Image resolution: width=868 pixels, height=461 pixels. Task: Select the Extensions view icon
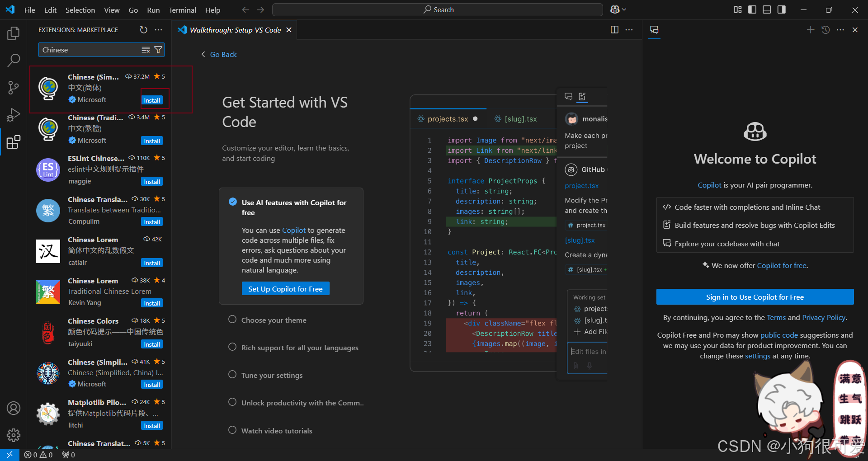coord(14,142)
